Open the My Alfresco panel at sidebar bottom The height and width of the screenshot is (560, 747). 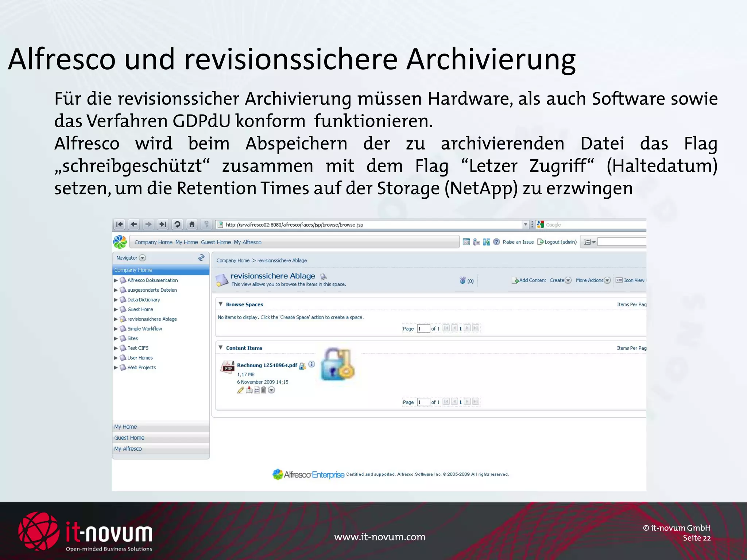pos(161,448)
